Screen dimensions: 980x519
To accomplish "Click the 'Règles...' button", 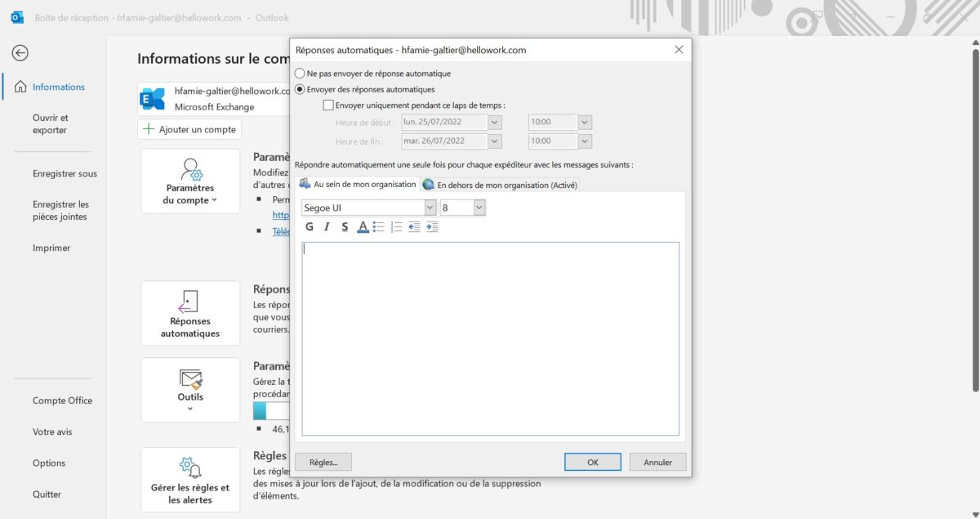I will coord(322,461).
